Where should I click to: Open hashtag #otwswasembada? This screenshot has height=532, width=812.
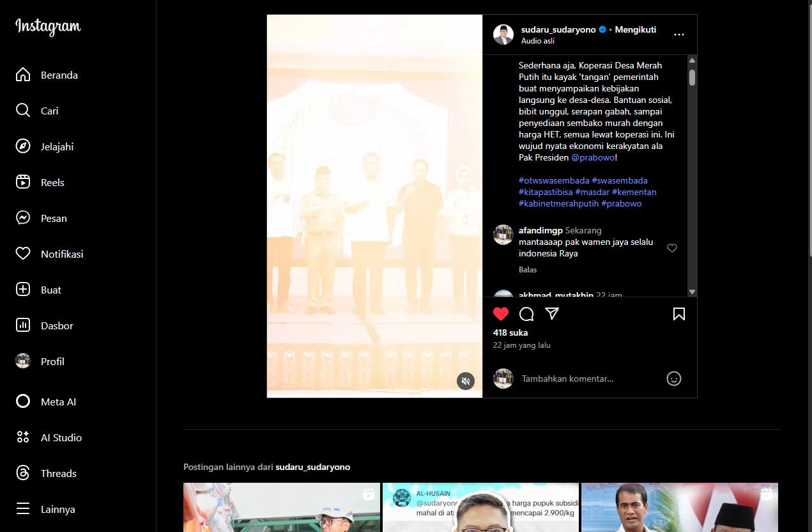tap(554, 180)
